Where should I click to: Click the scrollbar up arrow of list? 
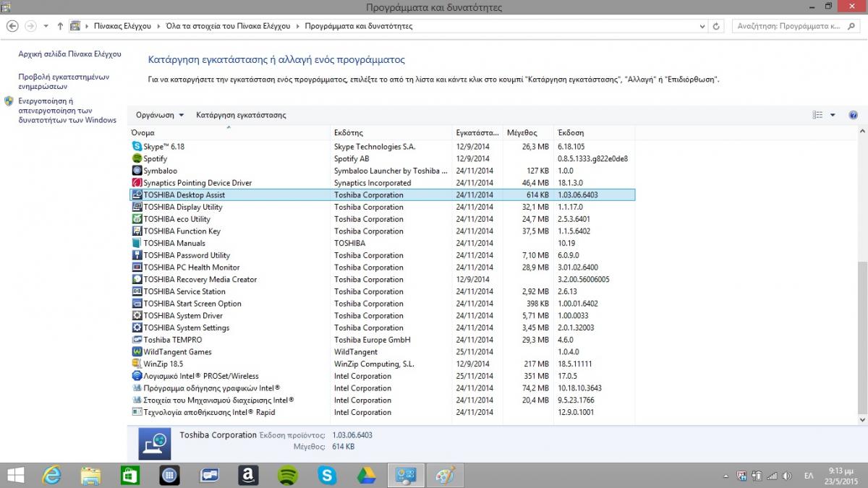(861, 132)
